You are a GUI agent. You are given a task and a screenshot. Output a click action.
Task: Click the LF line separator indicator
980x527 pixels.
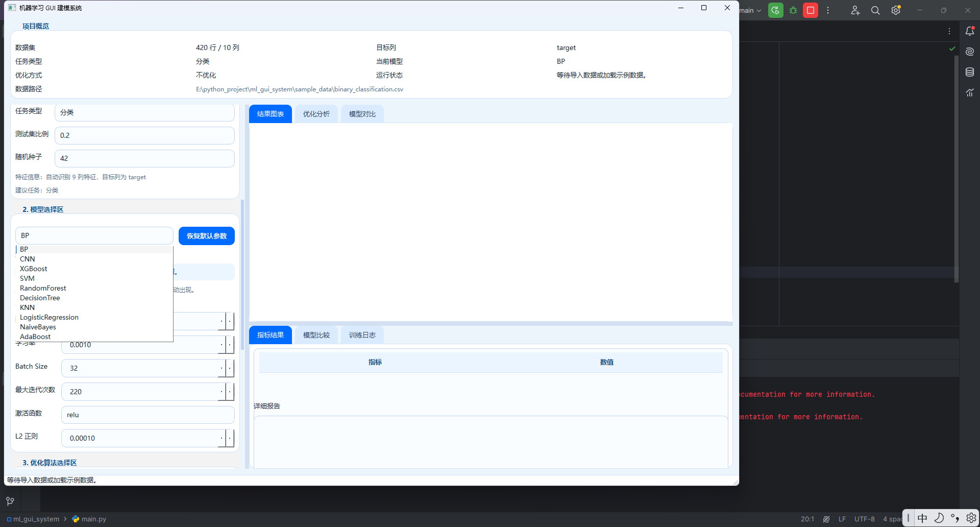point(842,519)
